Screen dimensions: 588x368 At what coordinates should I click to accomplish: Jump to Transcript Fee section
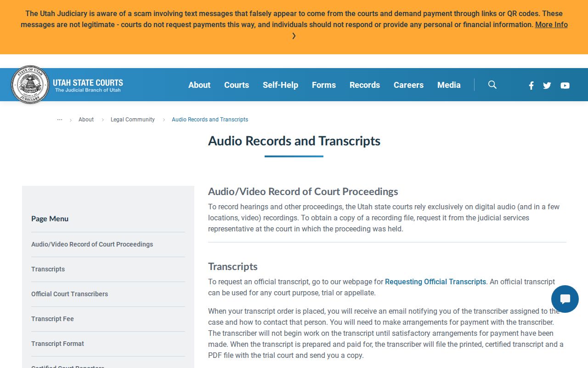52,319
